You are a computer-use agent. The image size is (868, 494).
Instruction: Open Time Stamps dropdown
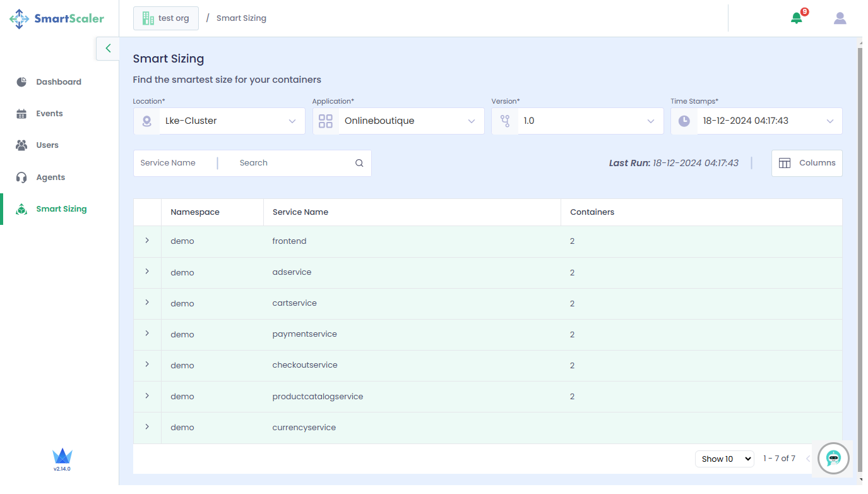[756, 121]
